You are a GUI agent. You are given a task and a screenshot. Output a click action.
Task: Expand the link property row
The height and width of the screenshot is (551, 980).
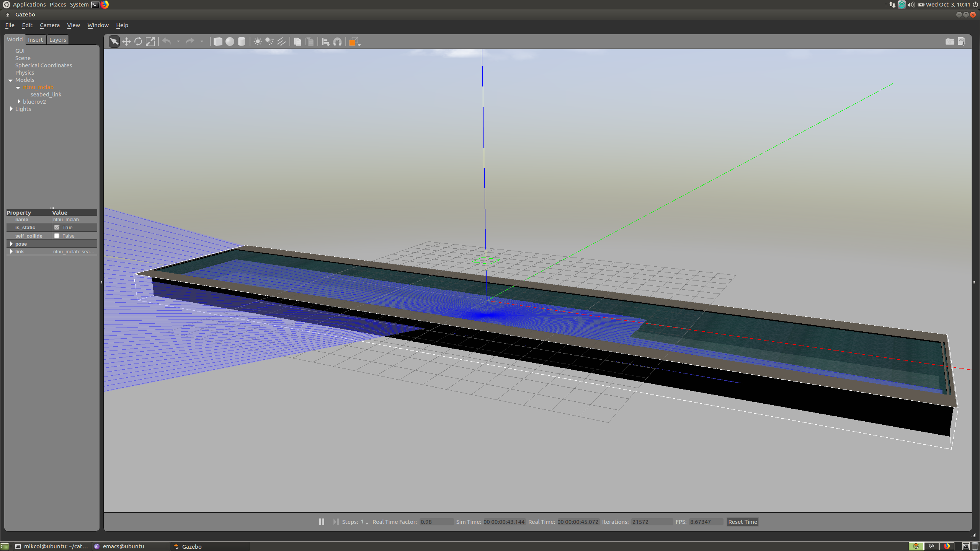coord(11,252)
